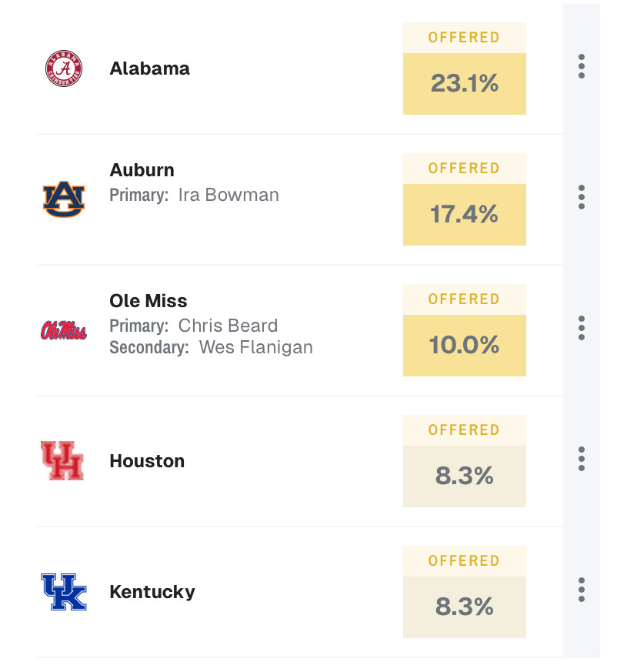
Task: Open the Ole Miss school link
Action: click(x=148, y=301)
